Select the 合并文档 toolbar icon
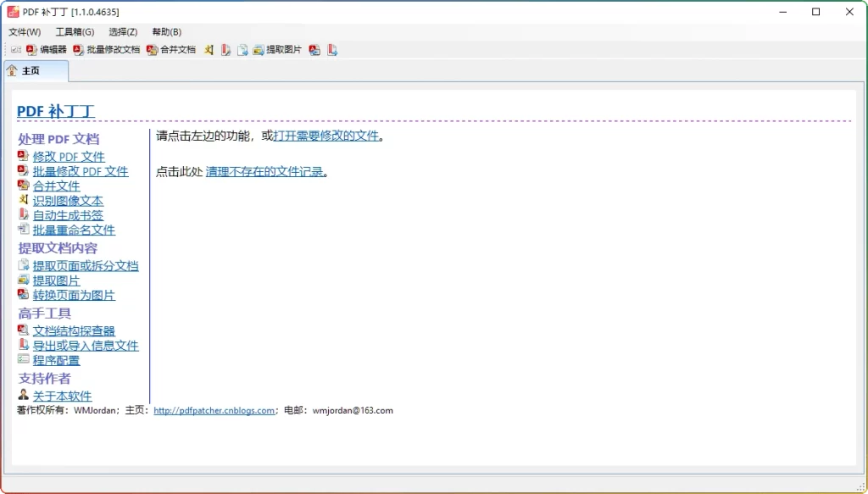This screenshot has height=494, width=868. [172, 49]
